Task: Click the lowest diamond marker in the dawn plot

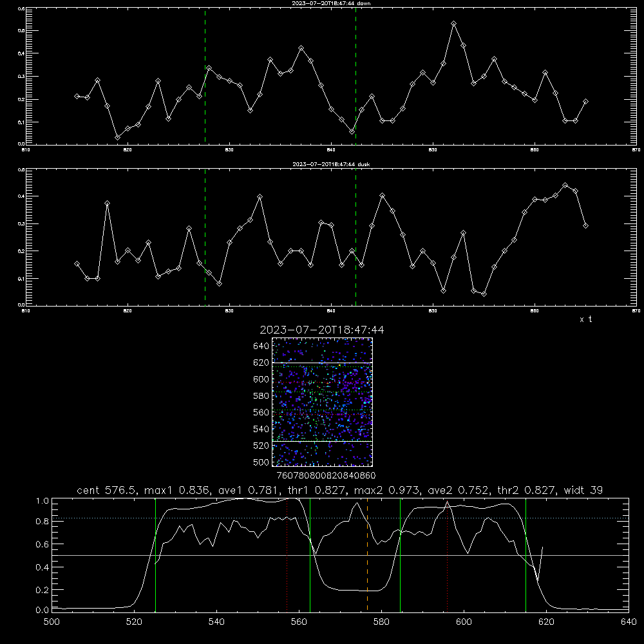Action: coord(117,137)
